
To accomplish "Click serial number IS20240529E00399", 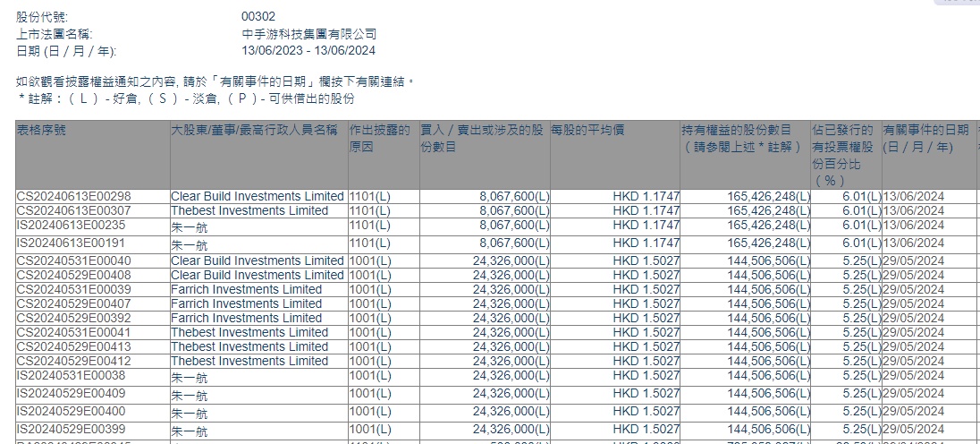I will pyautogui.click(x=71, y=430).
